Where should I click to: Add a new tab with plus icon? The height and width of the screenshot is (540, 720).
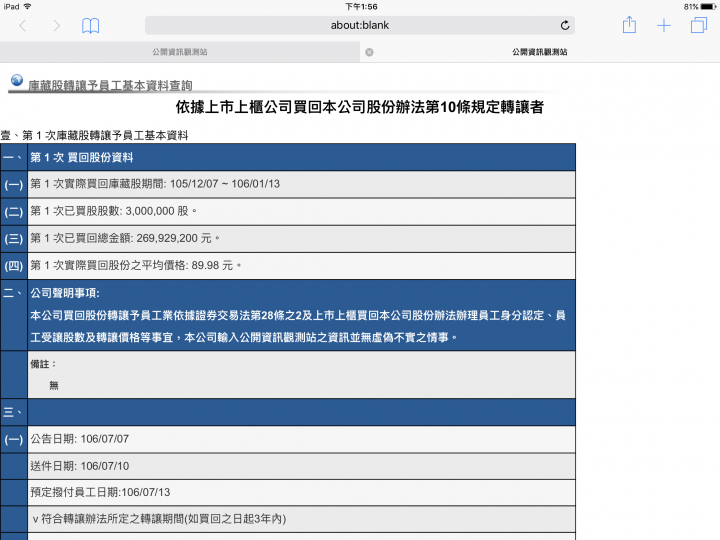[x=664, y=26]
